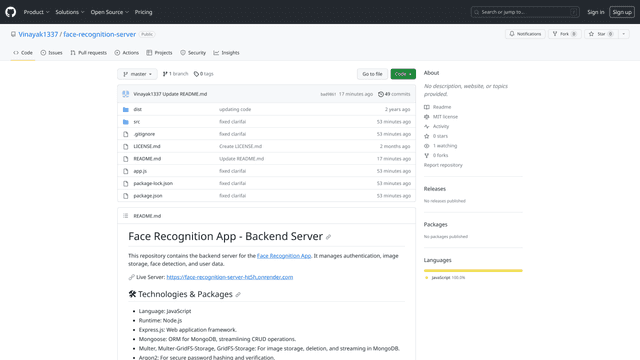Screen dimensions: 640x360
Task: Open the package.json file
Action: [x=148, y=196]
